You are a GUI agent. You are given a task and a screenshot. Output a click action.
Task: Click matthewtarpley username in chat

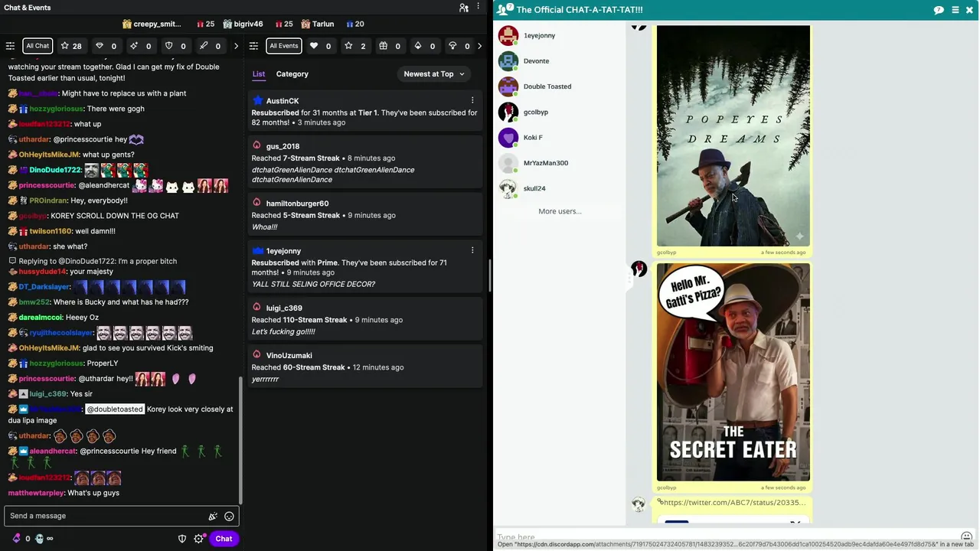click(36, 494)
